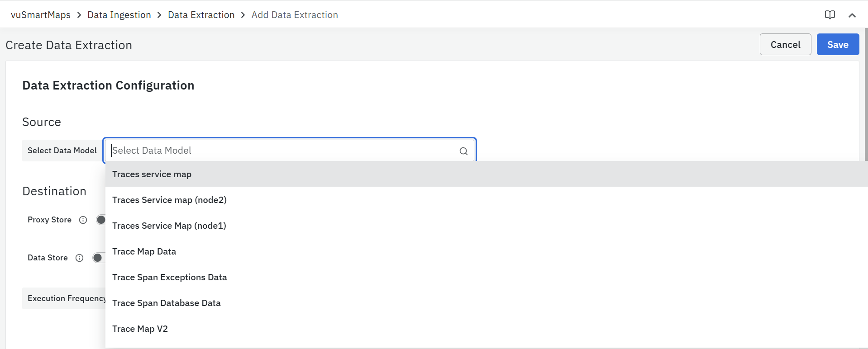Pick "Traces Service Map (node1)" from list
The width and height of the screenshot is (868, 349).
[169, 226]
